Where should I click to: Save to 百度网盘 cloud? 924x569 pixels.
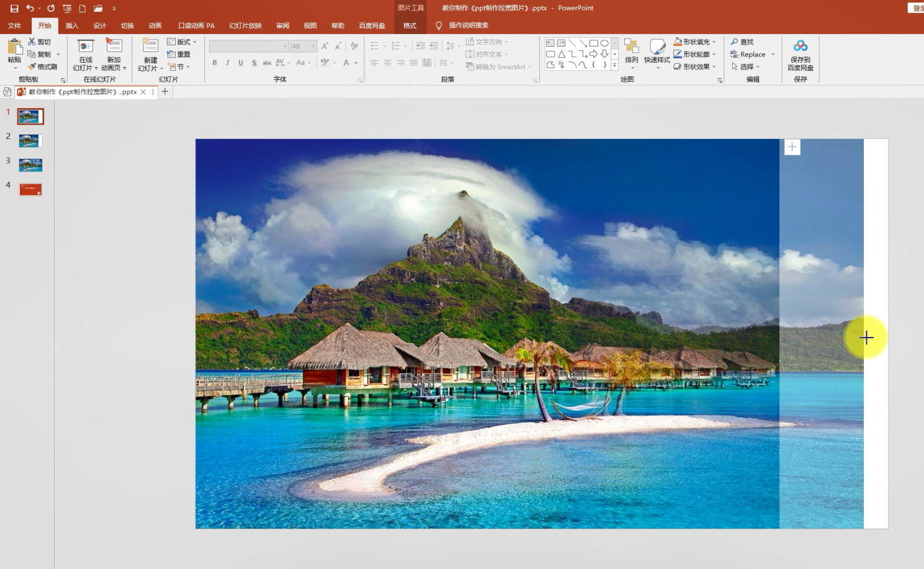tap(801, 55)
